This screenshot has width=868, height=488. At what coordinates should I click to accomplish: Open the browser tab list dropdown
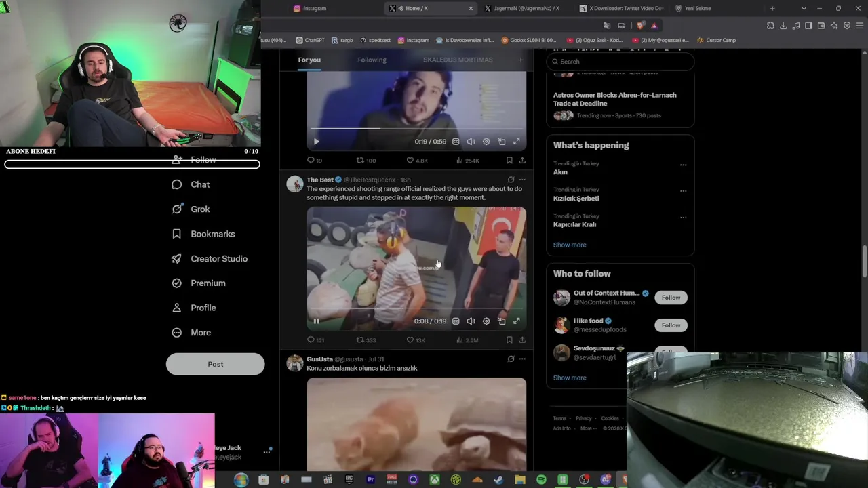click(804, 8)
